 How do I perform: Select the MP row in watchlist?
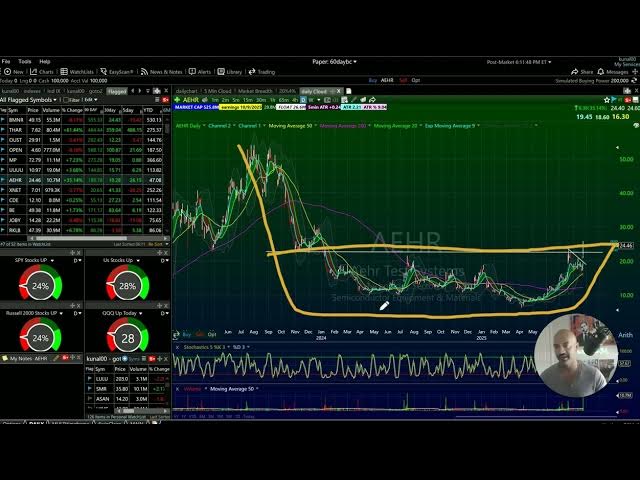pos(82,160)
